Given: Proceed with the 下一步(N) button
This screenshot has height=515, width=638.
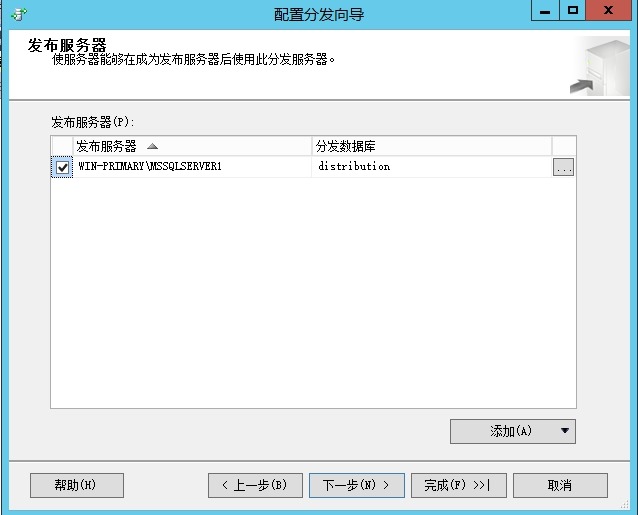Looking at the screenshot, I should coord(356,485).
